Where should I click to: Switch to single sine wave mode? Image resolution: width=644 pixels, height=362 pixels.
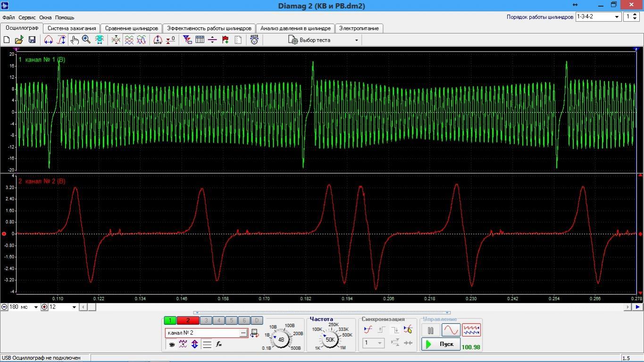pyautogui.click(x=451, y=330)
